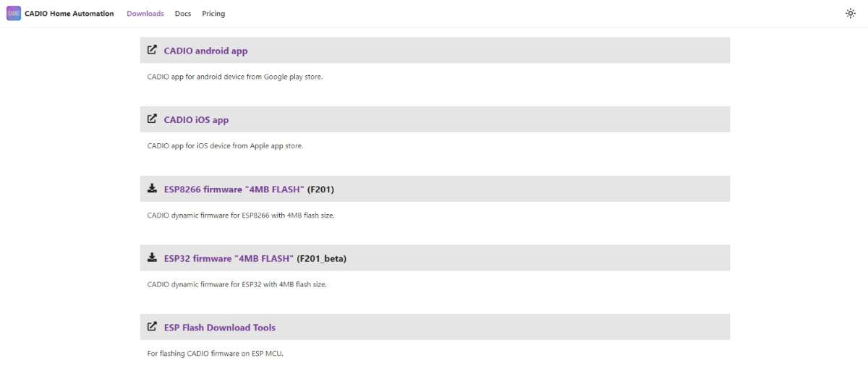The image size is (868, 366).
Task: Click download icon beside ESP32 firmware
Action: click(x=152, y=258)
